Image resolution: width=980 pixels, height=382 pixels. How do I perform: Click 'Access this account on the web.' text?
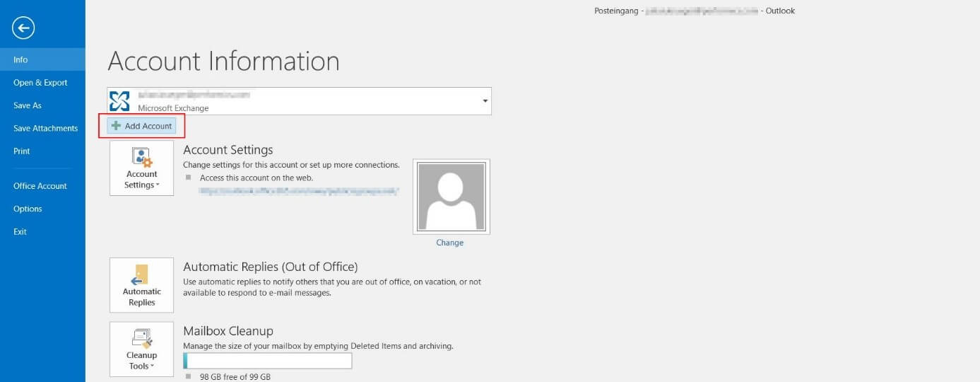point(256,178)
